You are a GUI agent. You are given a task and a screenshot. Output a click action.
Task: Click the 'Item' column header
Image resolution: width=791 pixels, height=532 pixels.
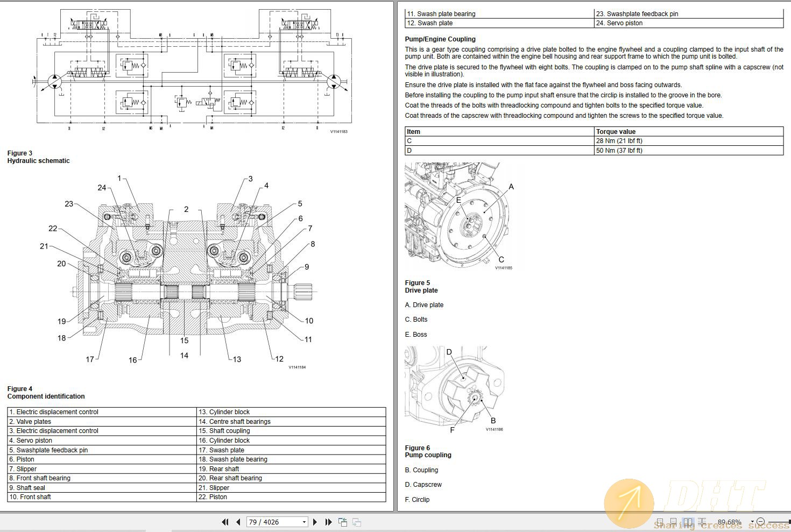[499, 132]
